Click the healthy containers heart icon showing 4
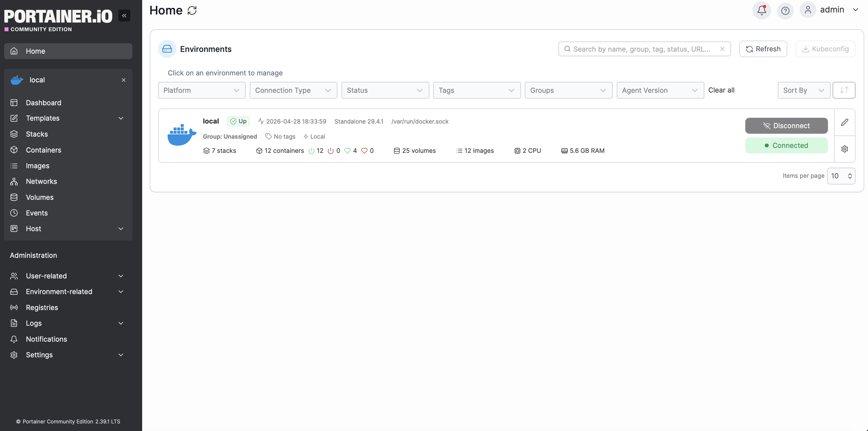 tap(347, 151)
